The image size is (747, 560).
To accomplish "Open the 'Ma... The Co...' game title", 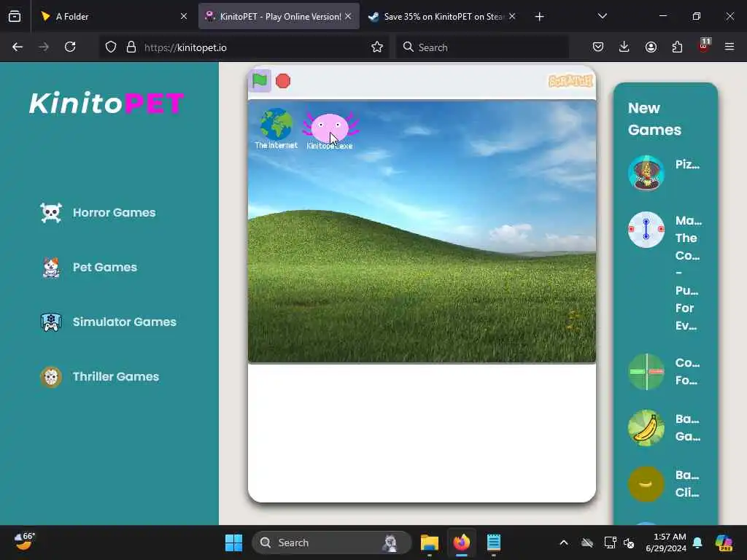I will click(x=689, y=273).
